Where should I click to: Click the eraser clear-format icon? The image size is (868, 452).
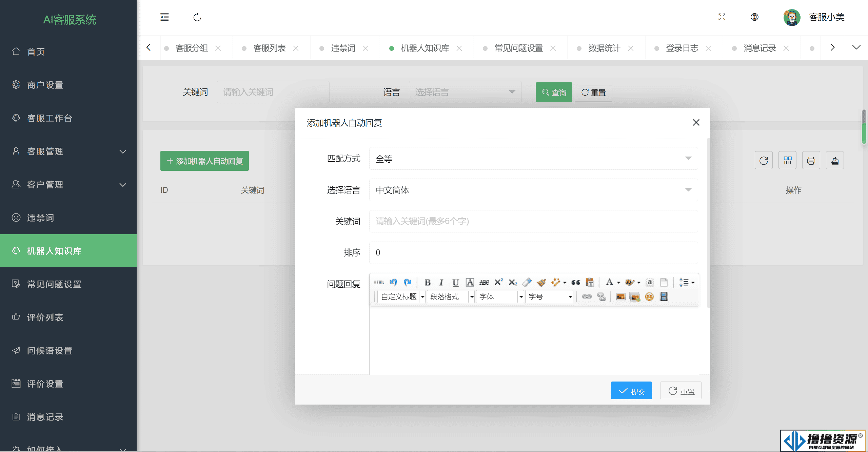[527, 282]
